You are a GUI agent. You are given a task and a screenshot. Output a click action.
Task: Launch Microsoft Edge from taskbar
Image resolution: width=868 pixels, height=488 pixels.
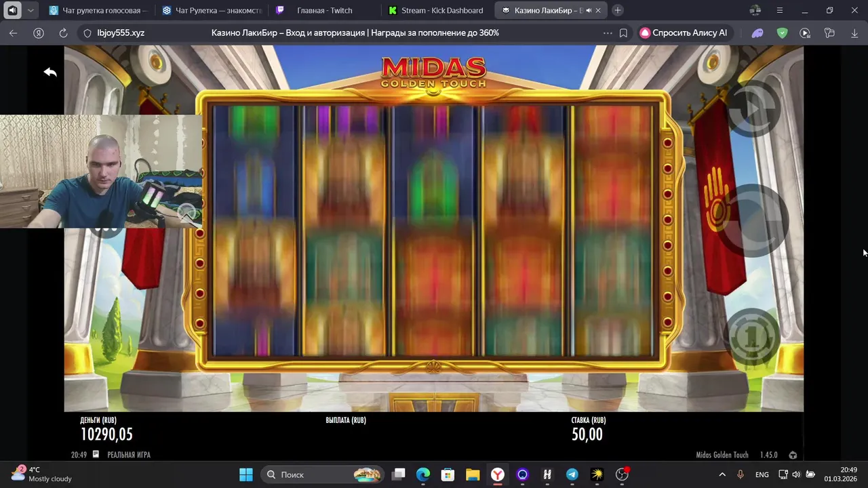423,474
